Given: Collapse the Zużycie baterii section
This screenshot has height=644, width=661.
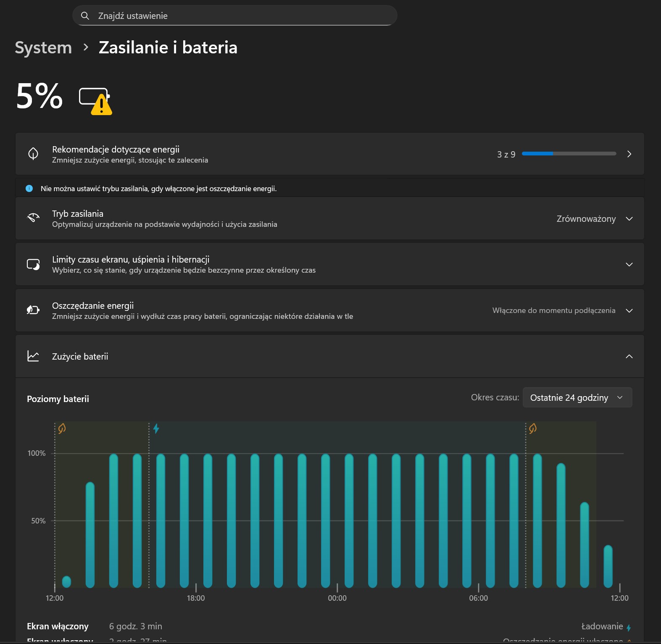Looking at the screenshot, I should point(629,357).
